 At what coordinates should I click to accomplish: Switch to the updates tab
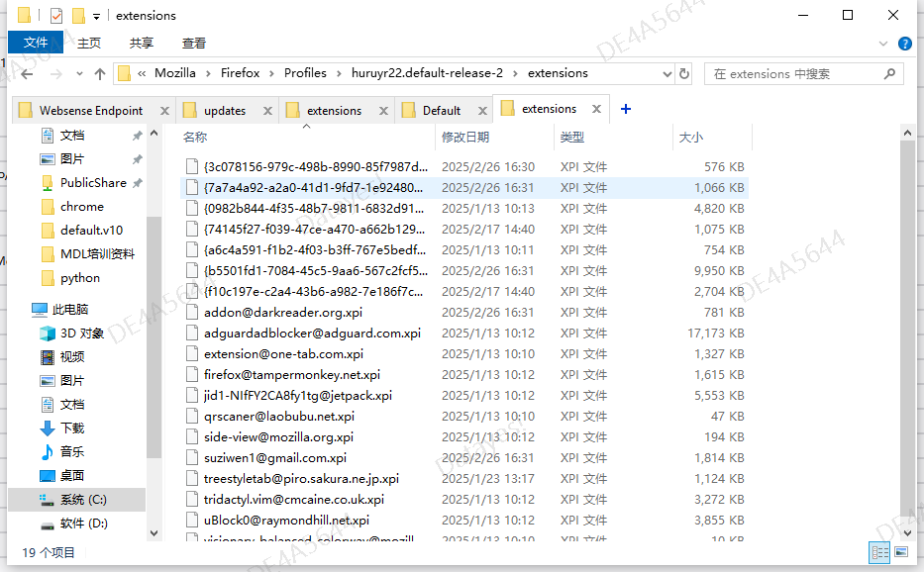click(224, 111)
